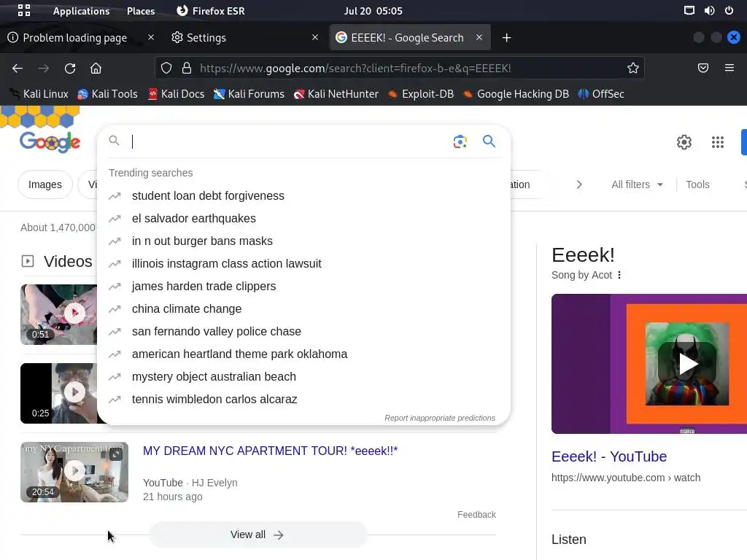This screenshot has height=560, width=747.
Task: Open the Eeeek! - YouTube link
Action: [x=609, y=456]
